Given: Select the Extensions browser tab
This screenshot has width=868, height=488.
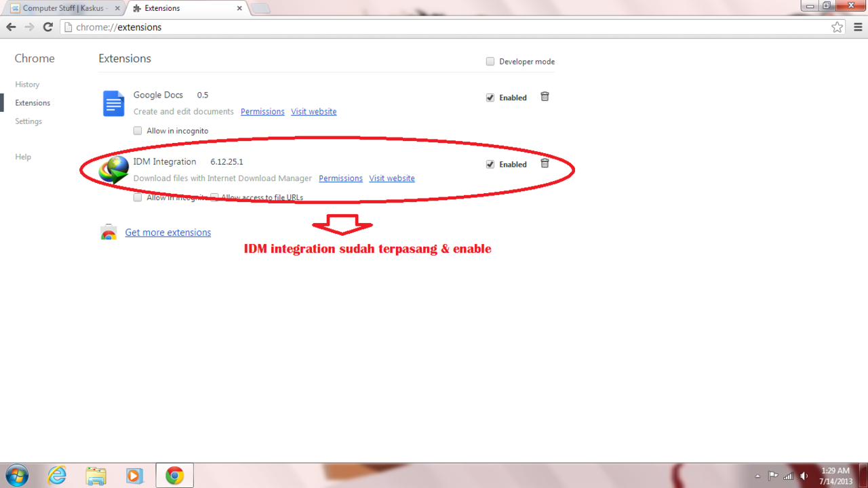Looking at the screenshot, I should pos(186,8).
